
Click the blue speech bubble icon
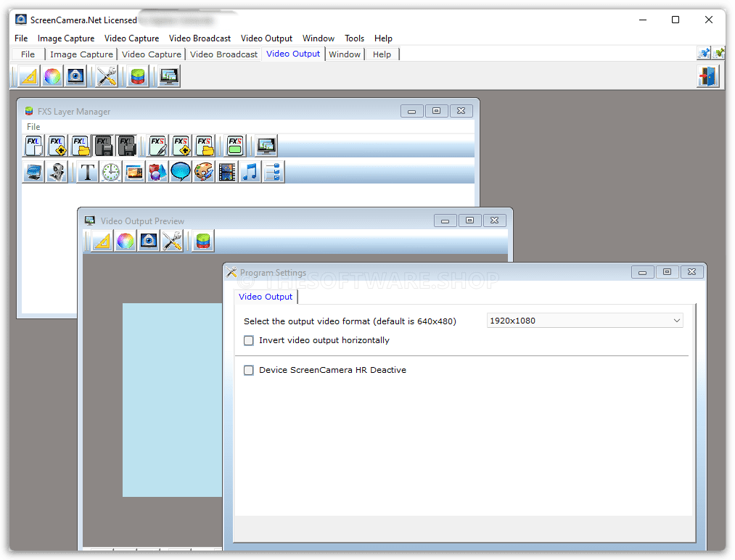pyautogui.click(x=180, y=172)
